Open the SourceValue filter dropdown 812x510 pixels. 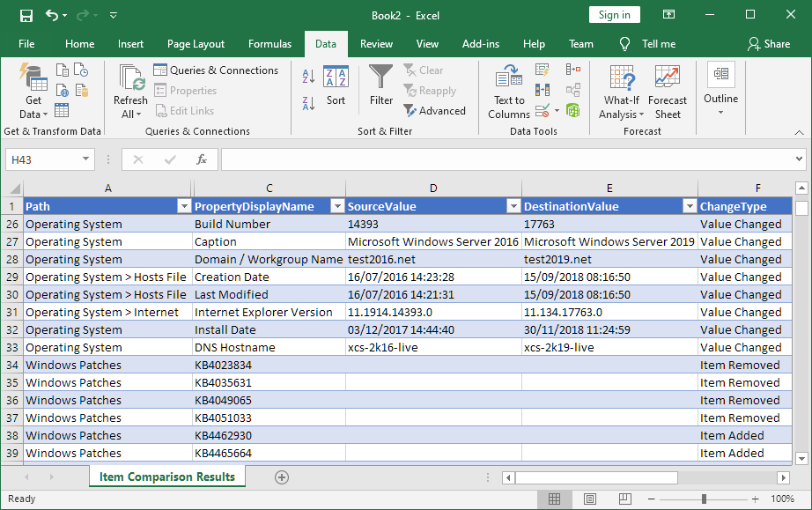513,207
